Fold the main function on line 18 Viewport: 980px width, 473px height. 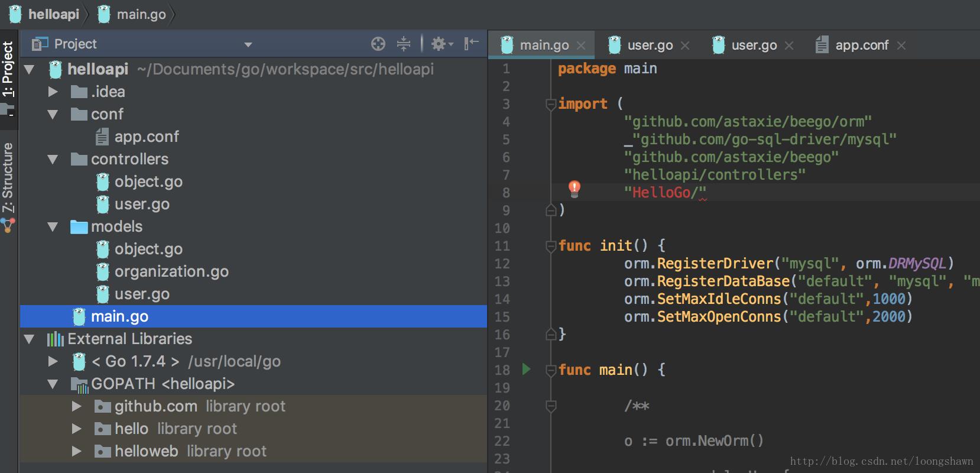[x=550, y=371]
